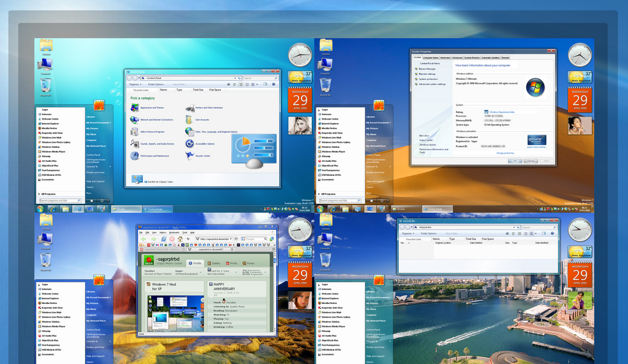Click the sagorpirbd SAGOR avatar on deviantART page
This screenshot has height=364, width=628.
149,260
